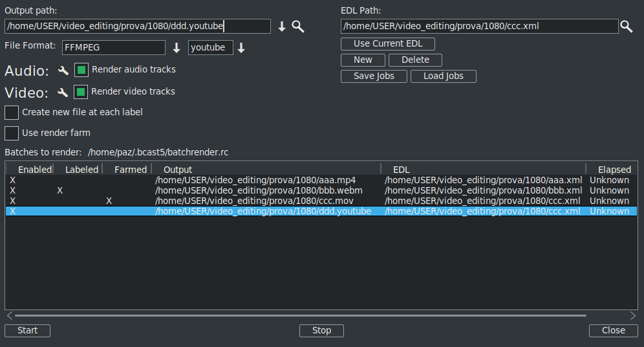This screenshot has width=644, height=347.
Task: Select the aaa.mp4 batch row
Action: 255,180
